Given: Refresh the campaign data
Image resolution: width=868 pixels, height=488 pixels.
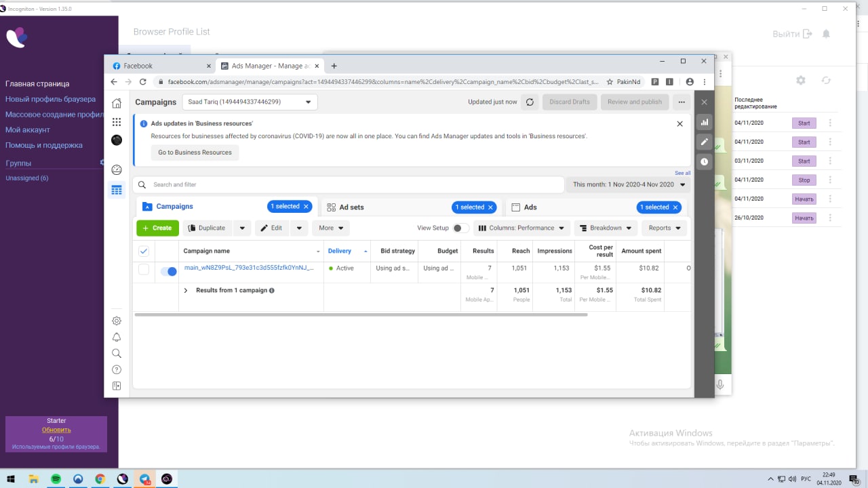Looking at the screenshot, I should coord(530,102).
